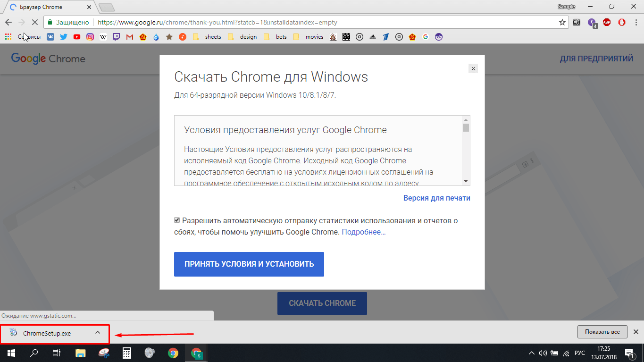Close the download Chrome dialog
This screenshot has width=644, height=362.
pos(473,68)
